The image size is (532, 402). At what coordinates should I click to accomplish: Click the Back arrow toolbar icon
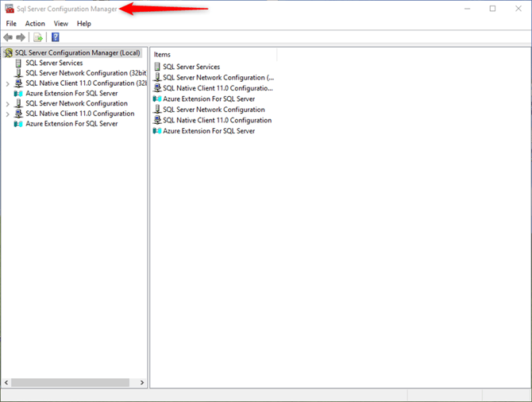pyautogui.click(x=8, y=37)
